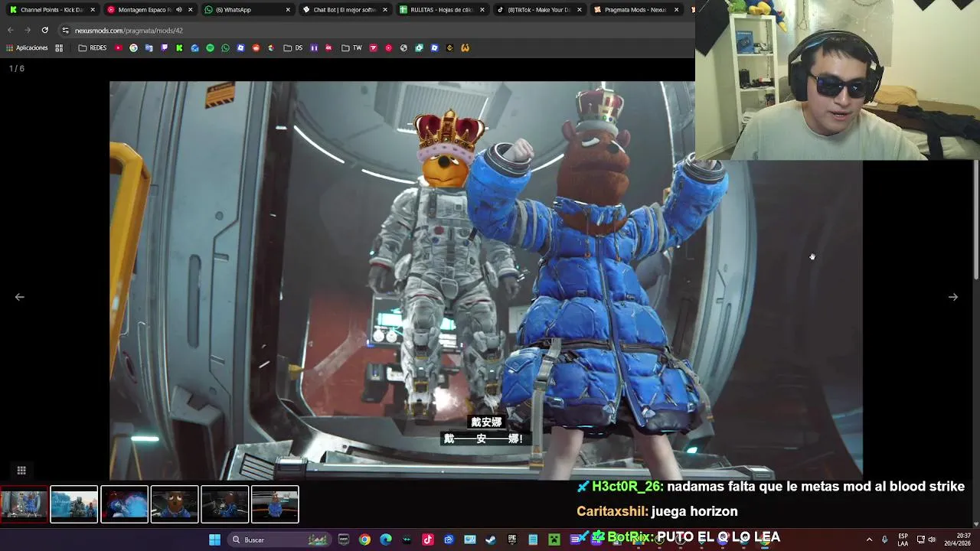Viewport: 980px width, 551px height.
Task: Select the sixth gallery thumbnail
Action: pos(275,504)
